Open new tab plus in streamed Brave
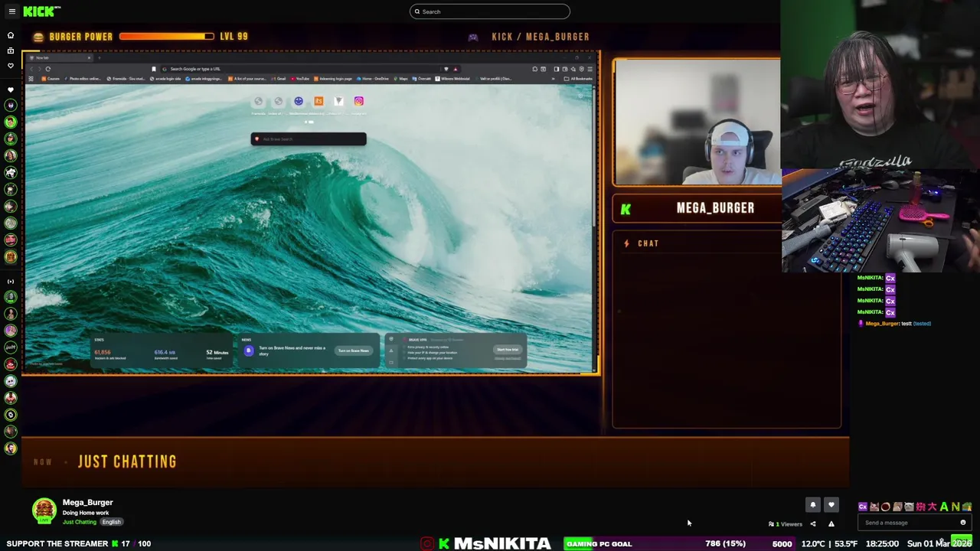This screenshot has height=551, width=980. point(99,57)
